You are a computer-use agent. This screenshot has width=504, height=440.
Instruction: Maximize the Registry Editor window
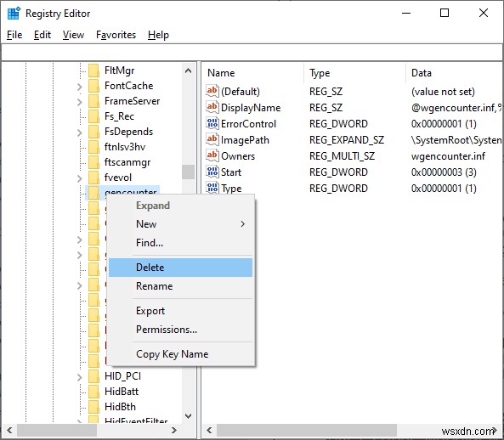(445, 14)
